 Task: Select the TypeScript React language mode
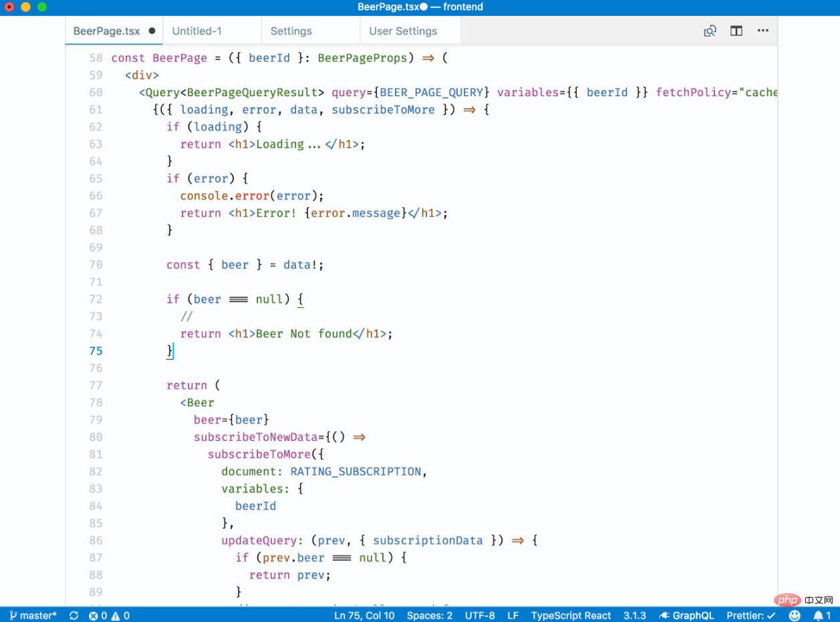(x=571, y=615)
